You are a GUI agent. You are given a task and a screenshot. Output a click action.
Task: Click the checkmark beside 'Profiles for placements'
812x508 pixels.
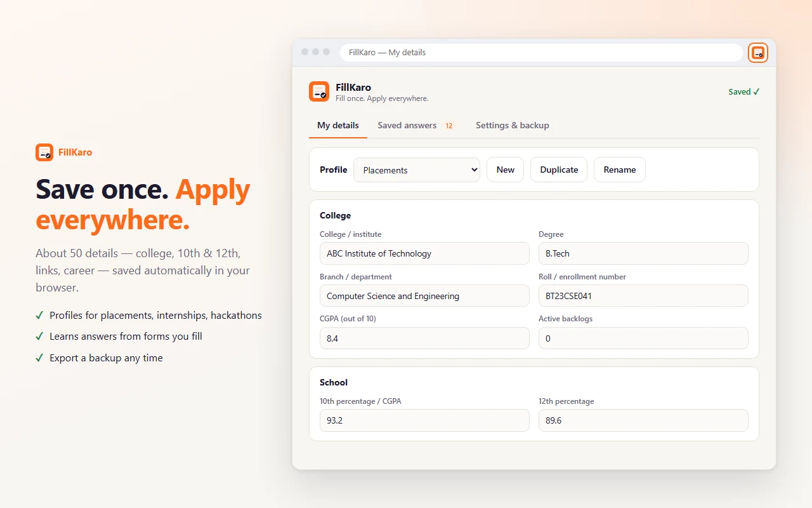pos(39,315)
